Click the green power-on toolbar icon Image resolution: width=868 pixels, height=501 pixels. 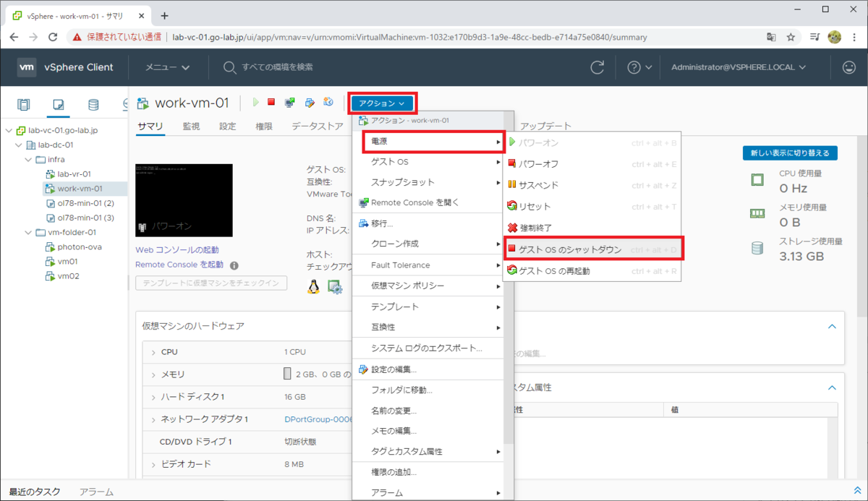click(255, 103)
